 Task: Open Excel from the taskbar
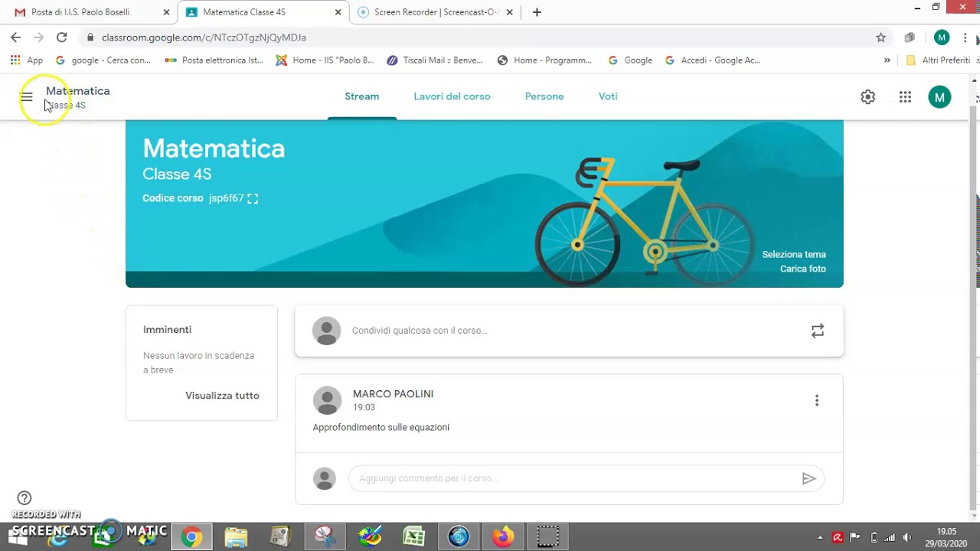coord(414,537)
